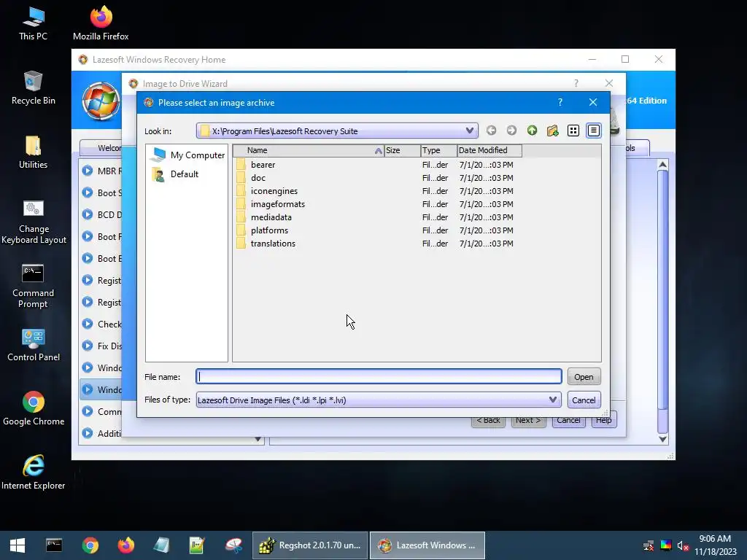The width and height of the screenshot is (747, 560).
Task: Sort by the Date Modified column header
Action: (x=489, y=150)
